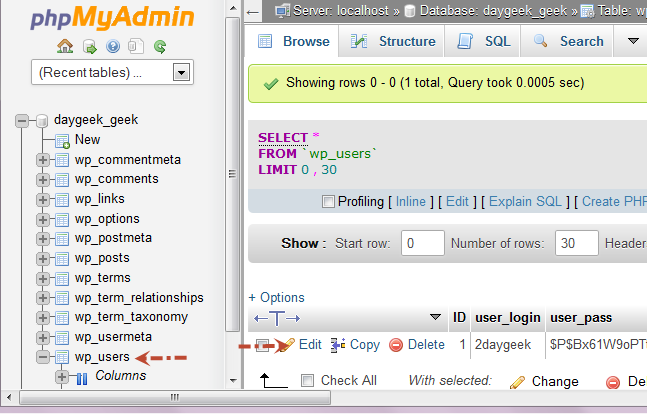Click the SELECT keyword link

(x=283, y=138)
